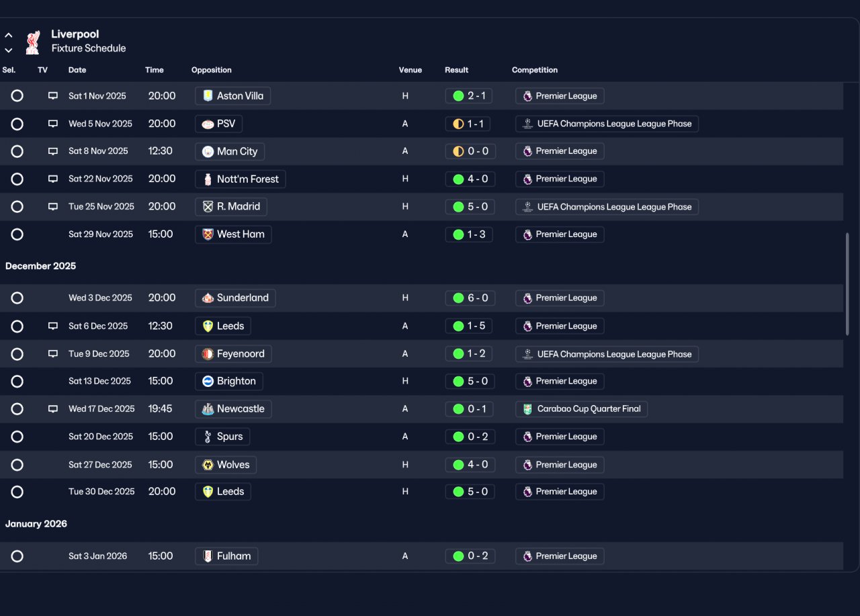Open the 5 - 0 result against R. Madrid

click(x=469, y=207)
